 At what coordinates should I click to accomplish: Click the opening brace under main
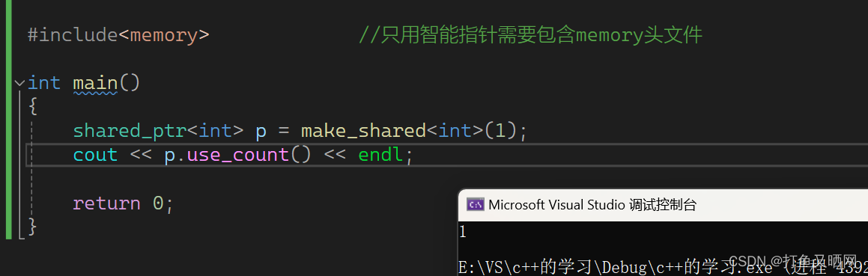(x=32, y=107)
